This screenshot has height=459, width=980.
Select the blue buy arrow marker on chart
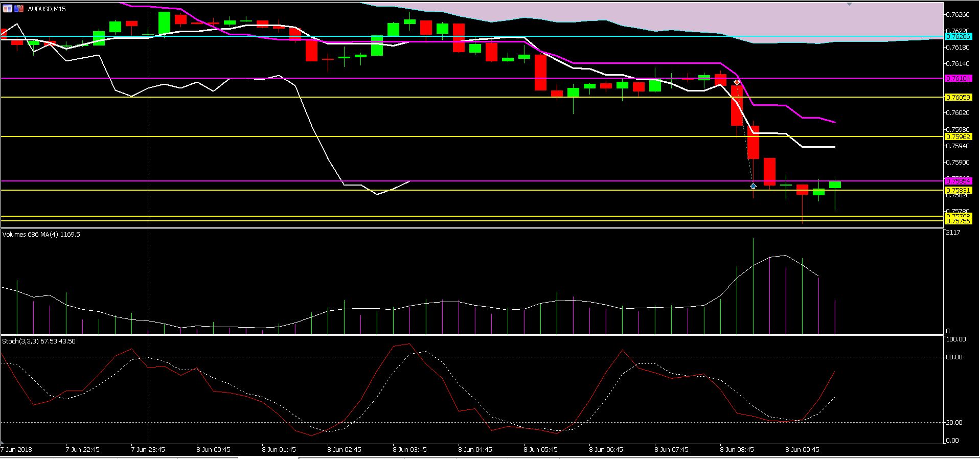coord(753,186)
